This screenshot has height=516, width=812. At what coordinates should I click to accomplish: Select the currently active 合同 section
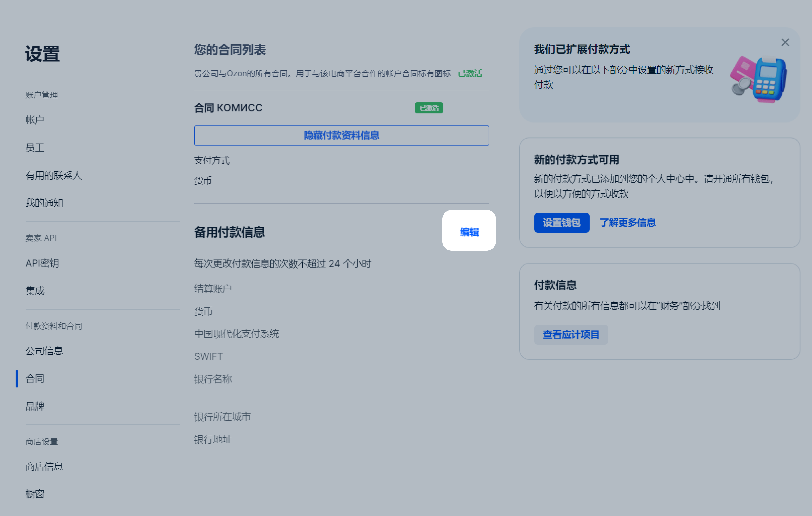pyautogui.click(x=35, y=378)
